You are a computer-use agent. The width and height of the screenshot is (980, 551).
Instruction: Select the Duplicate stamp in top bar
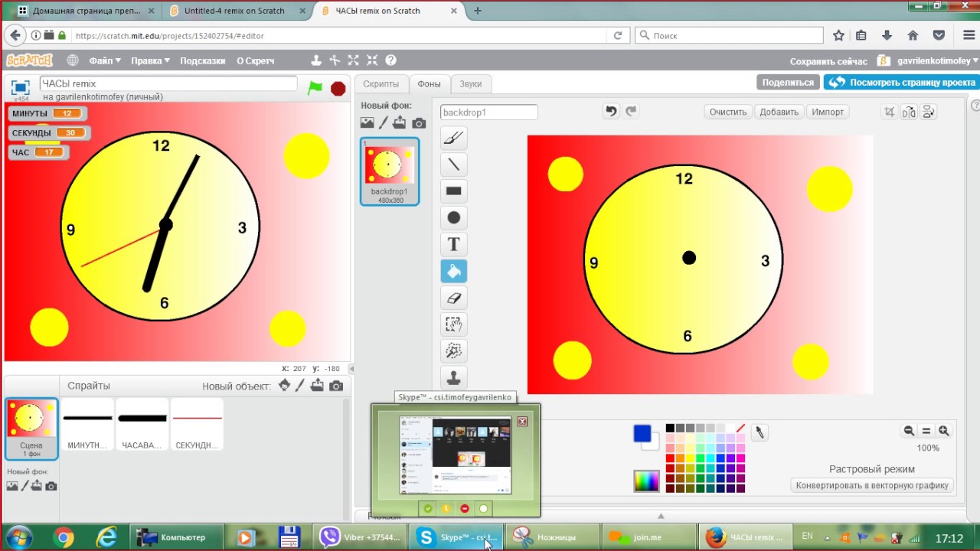pyautogui.click(x=316, y=60)
